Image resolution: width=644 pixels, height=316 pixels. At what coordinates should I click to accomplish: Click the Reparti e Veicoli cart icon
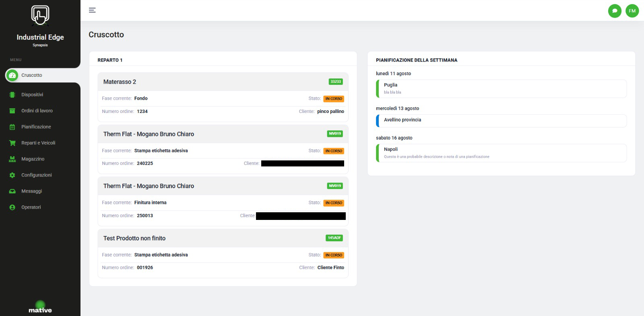click(x=12, y=143)
